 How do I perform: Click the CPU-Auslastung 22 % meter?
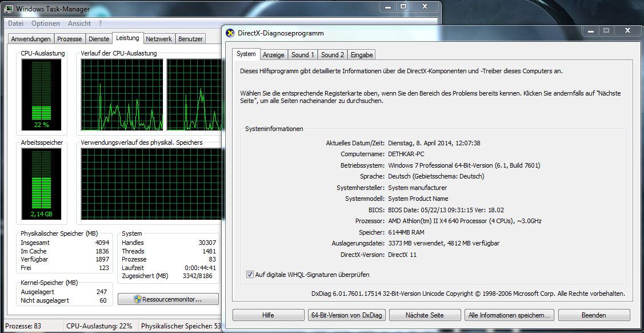point(41,94)
